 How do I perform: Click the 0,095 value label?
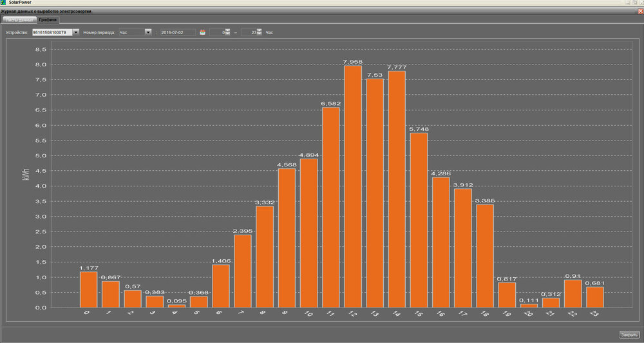[177, 301]
